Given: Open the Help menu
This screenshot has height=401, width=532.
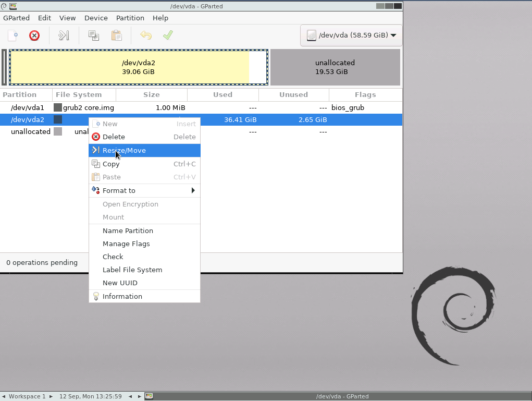Looking at the screenshot, I should click(x=160, y=18).
